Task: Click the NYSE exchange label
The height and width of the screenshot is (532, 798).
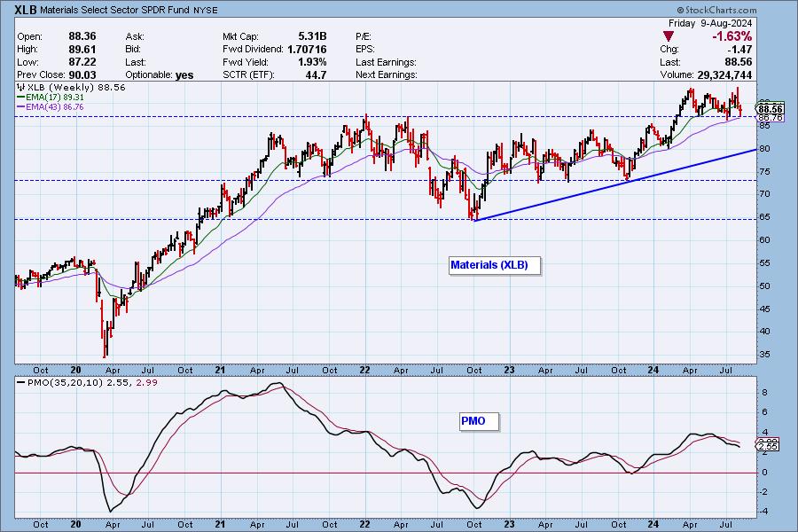Action: tap(206, 10)
